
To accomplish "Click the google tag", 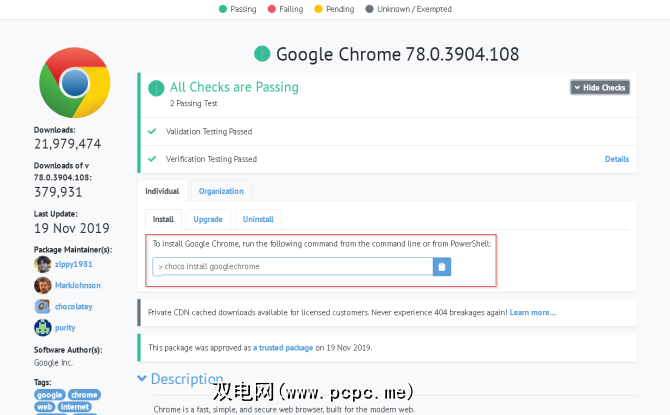I will [x=50, y=395].
